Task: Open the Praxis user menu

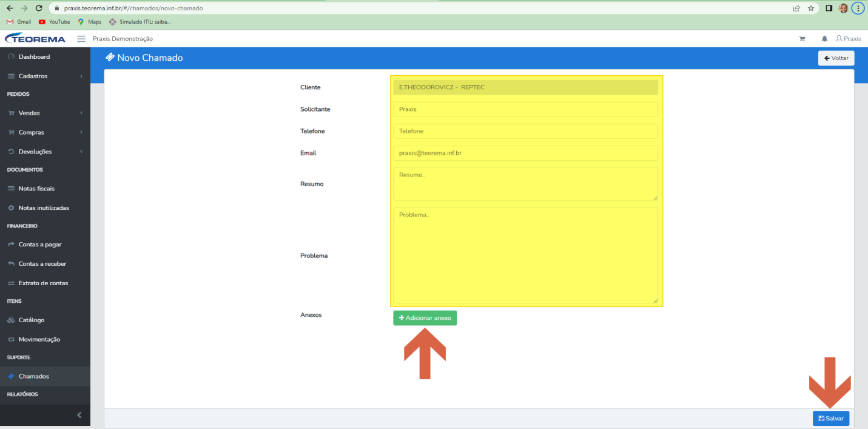Action: (x=848, y=39)
